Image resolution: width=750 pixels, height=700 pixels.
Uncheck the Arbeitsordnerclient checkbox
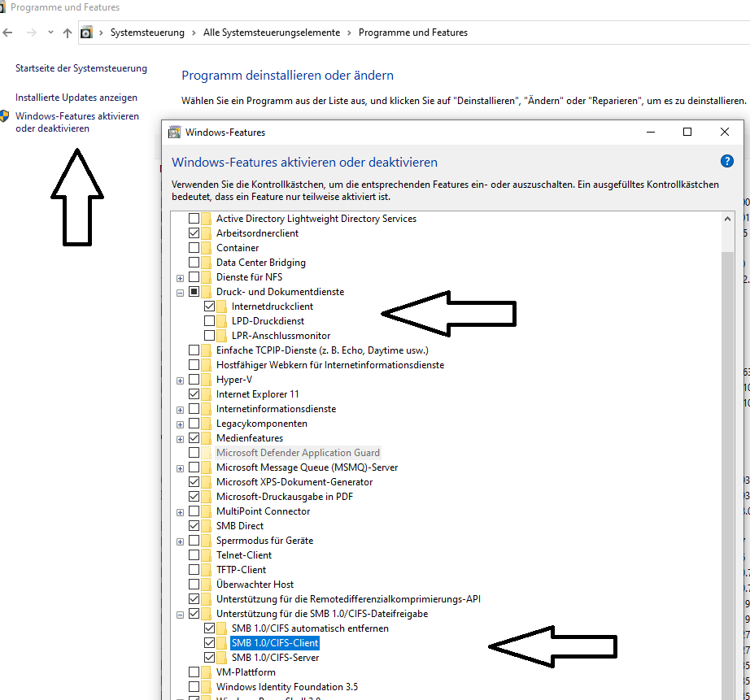(x=194, y=233)
